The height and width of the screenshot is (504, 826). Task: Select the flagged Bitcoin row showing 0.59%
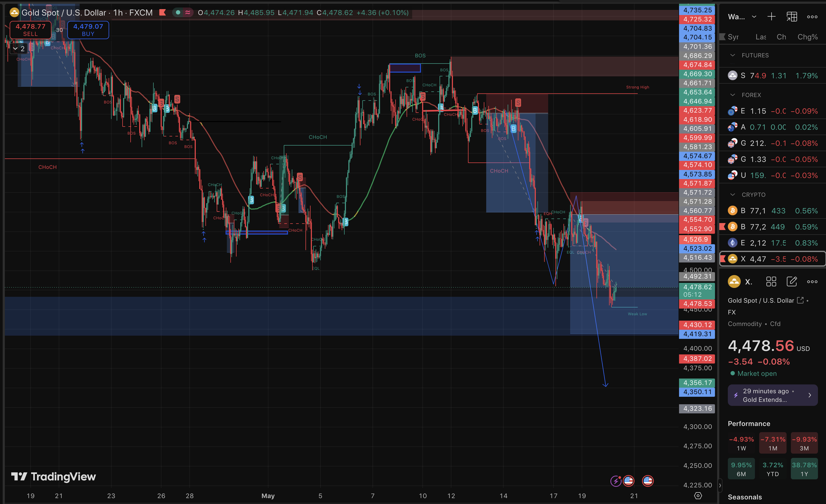772,227
